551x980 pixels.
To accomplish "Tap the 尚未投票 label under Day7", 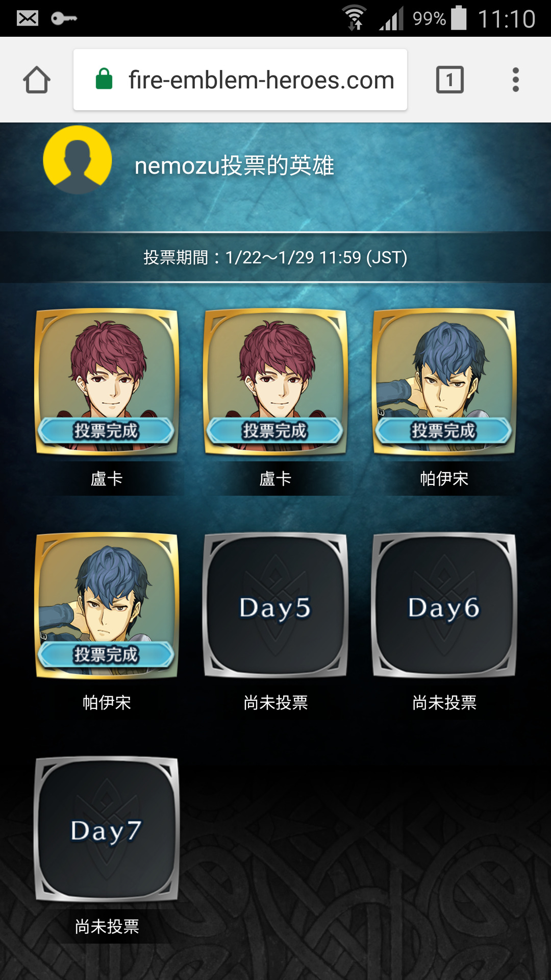I will tap(107, 926).
